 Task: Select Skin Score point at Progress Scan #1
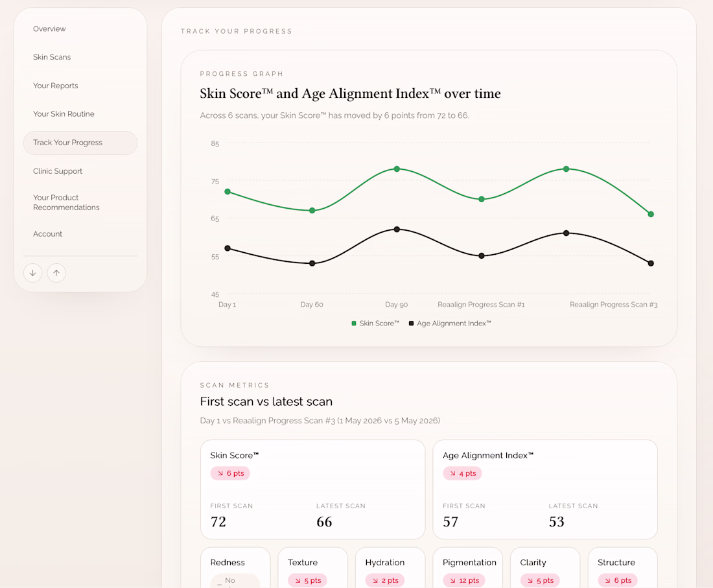pyautogui.click(x=482, y=199)
